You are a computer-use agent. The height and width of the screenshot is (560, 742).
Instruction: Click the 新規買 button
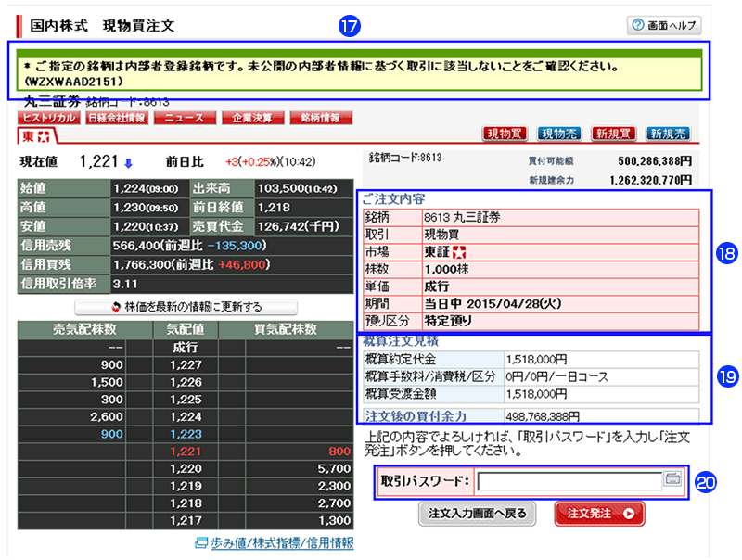(613, 134)
